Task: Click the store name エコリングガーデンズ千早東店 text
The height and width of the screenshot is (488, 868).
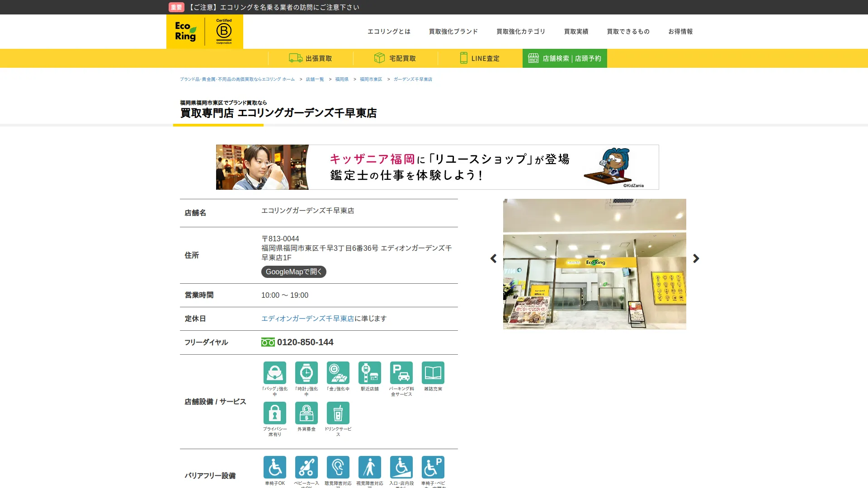Action: (308, 211)
